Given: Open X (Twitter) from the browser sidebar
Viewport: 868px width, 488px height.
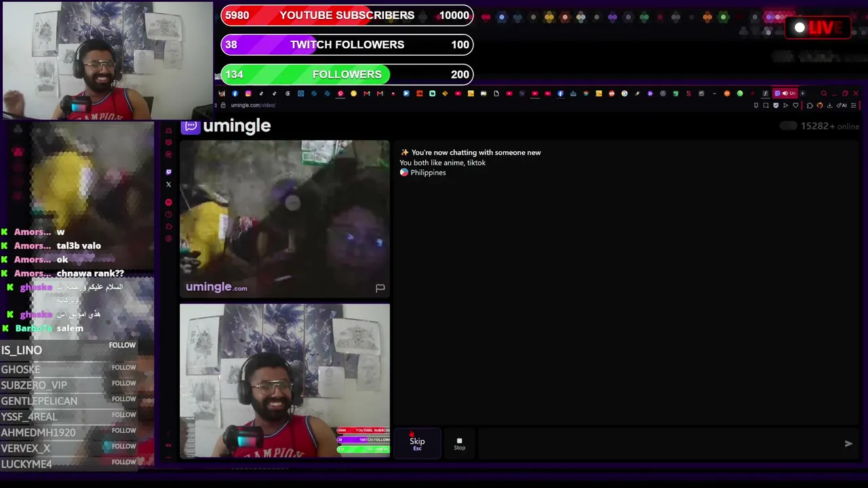Looking at the screenshot, I should point(169,184).
